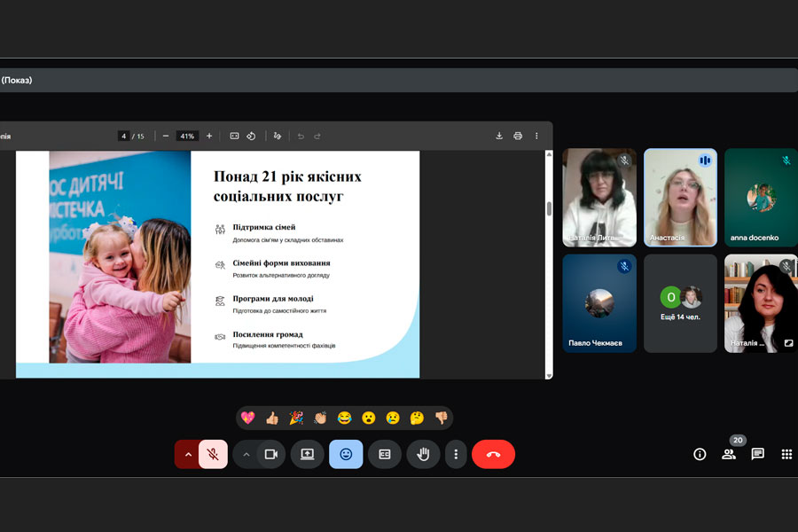Raise your hand in the meeting
This screenshot has height=532, width=798.
click(x=424, y=454)
